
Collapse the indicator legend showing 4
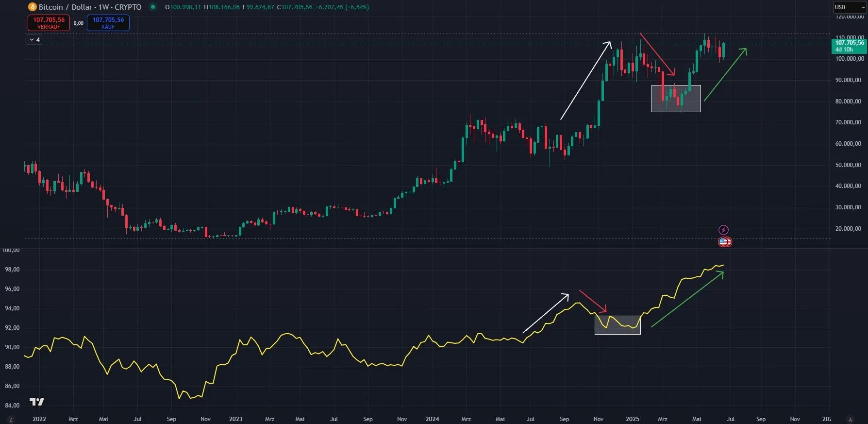click(34, 40)
